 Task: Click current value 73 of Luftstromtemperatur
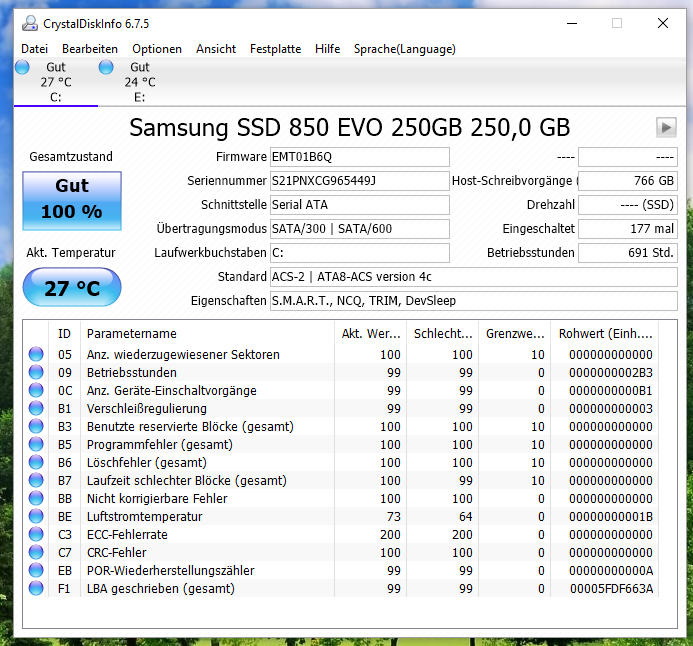pos(393,517)
